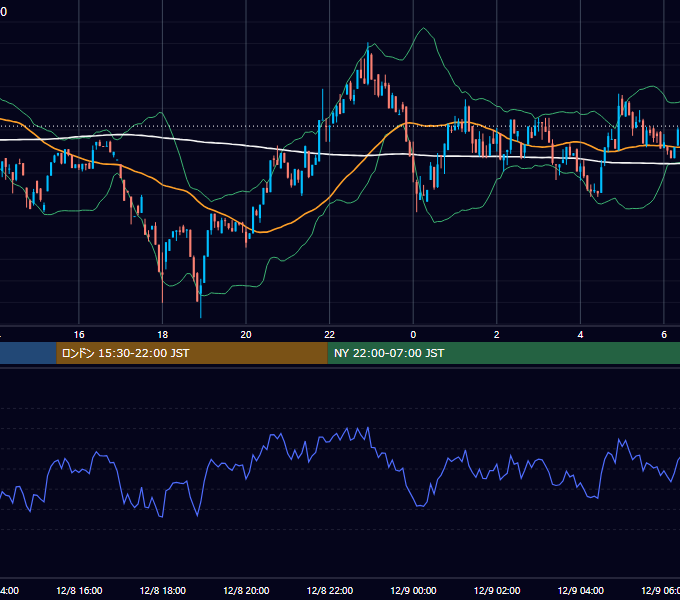
Task: Click the 12/9 00:00 time label
Action: [x=413, y=590]
